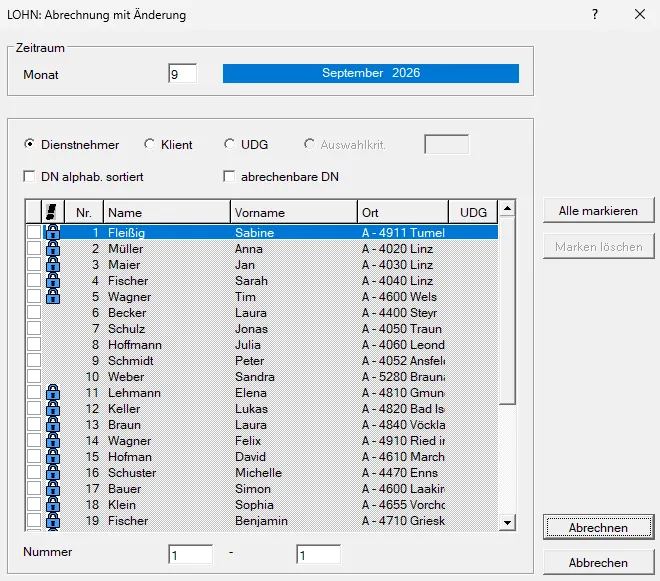Focus the second Nummer to field
The height and width of the screenshot is (581, 660).
pos(319,554)
